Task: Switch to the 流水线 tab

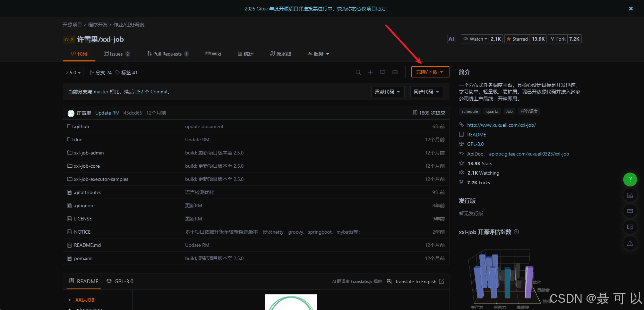Action: [281, 54]
